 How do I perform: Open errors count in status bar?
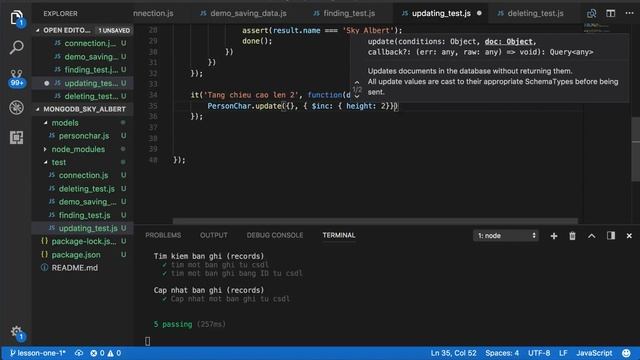[x=97, y=353]
